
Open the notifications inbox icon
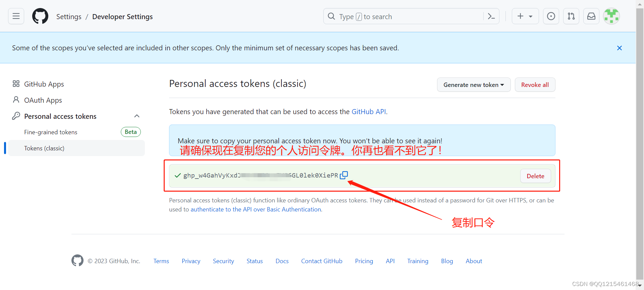(591, 16)
